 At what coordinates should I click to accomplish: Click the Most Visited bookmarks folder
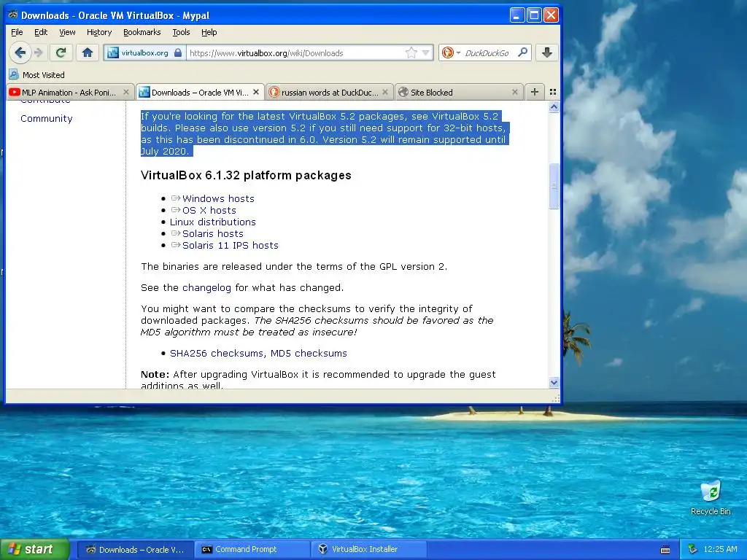click(36, 75)
